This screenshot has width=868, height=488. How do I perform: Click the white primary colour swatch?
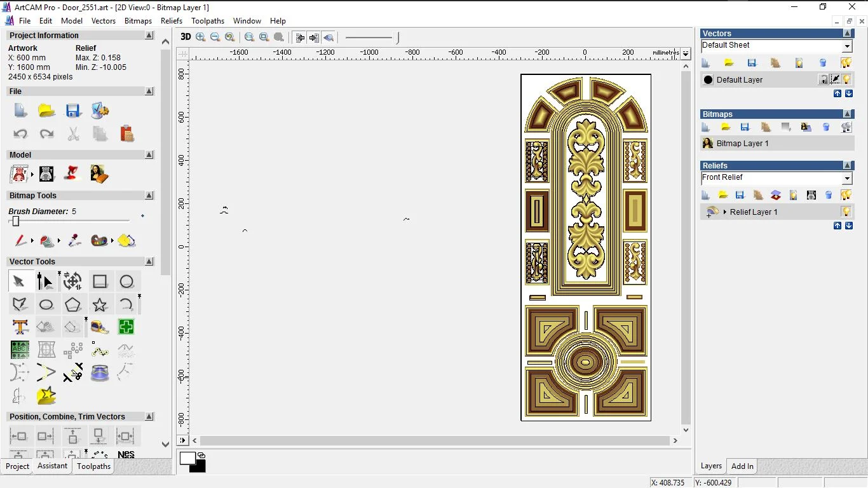point(187,458)
